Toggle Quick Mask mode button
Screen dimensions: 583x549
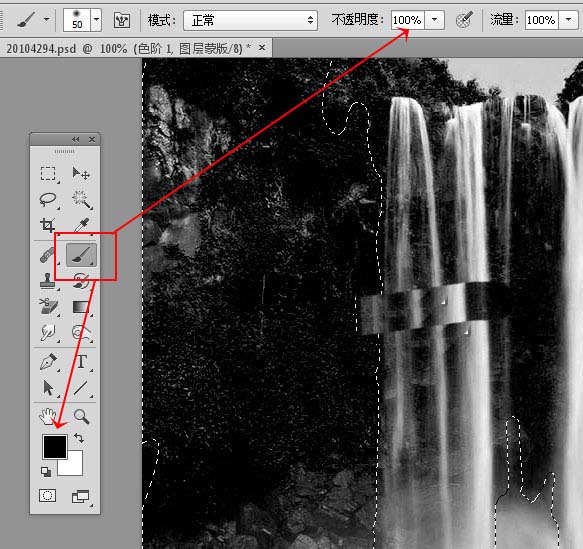coord(48,495)
